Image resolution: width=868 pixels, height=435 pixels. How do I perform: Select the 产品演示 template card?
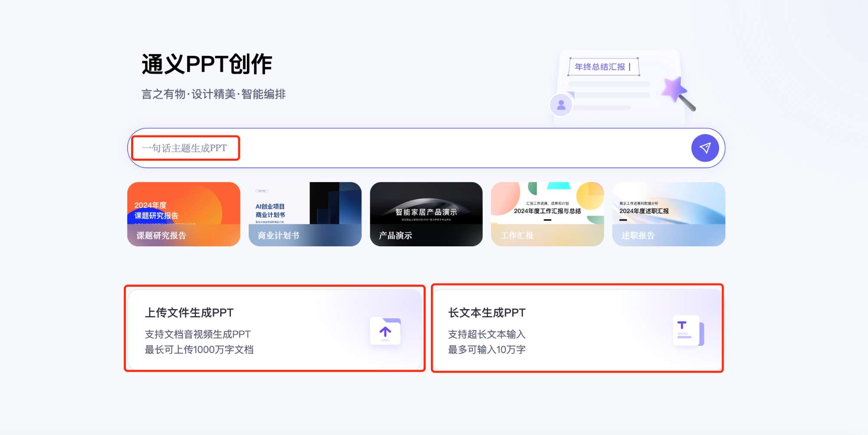coord(426,214)
